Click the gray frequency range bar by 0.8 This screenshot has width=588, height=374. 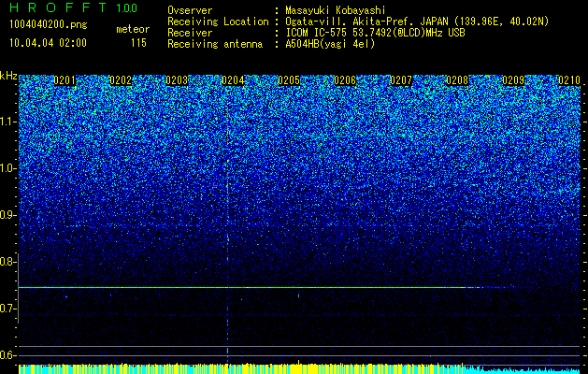point(18,289)
